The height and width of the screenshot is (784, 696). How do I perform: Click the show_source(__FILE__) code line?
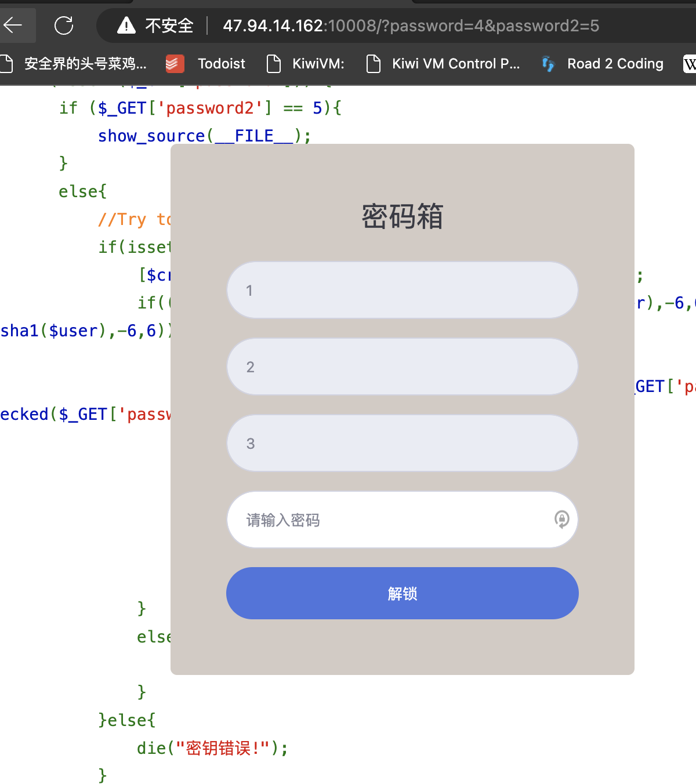204,136
